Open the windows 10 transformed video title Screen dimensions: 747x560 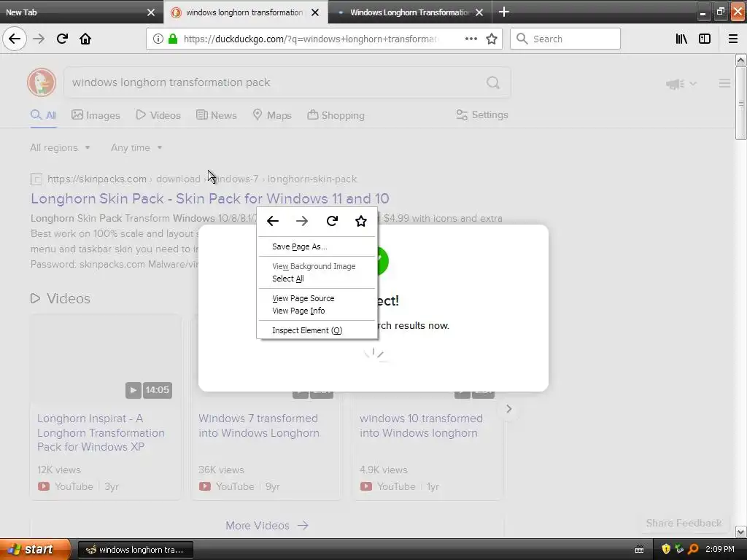[421, 426]
